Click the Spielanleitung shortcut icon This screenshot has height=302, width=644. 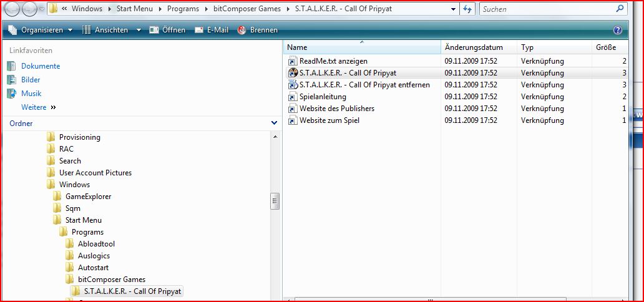[x=293, y=97]
